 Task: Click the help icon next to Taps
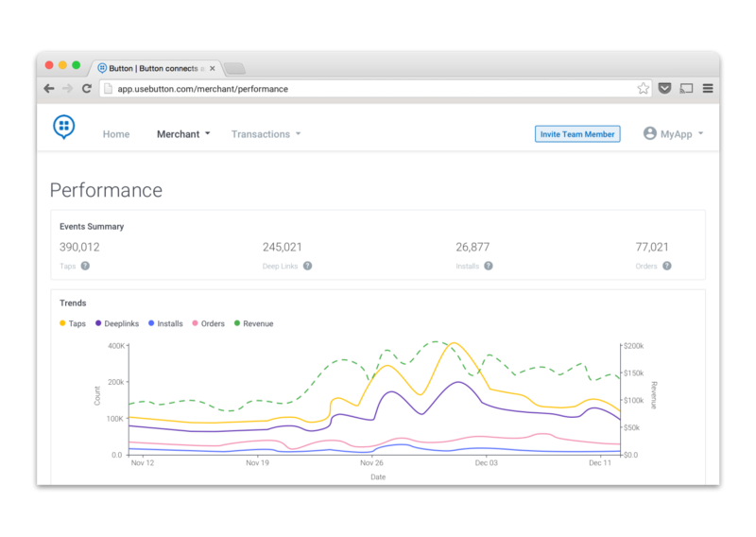pyautogui.click(x=85, y=266)
